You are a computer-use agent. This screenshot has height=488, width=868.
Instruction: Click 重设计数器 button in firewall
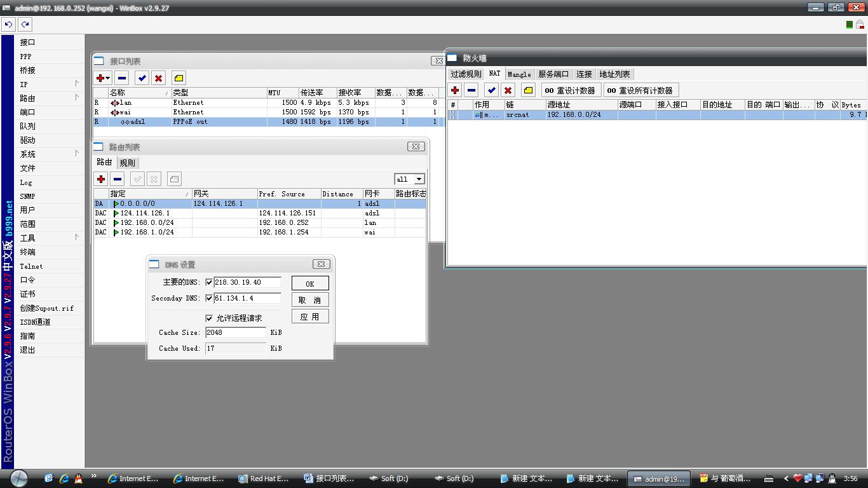tap(570, 90)
